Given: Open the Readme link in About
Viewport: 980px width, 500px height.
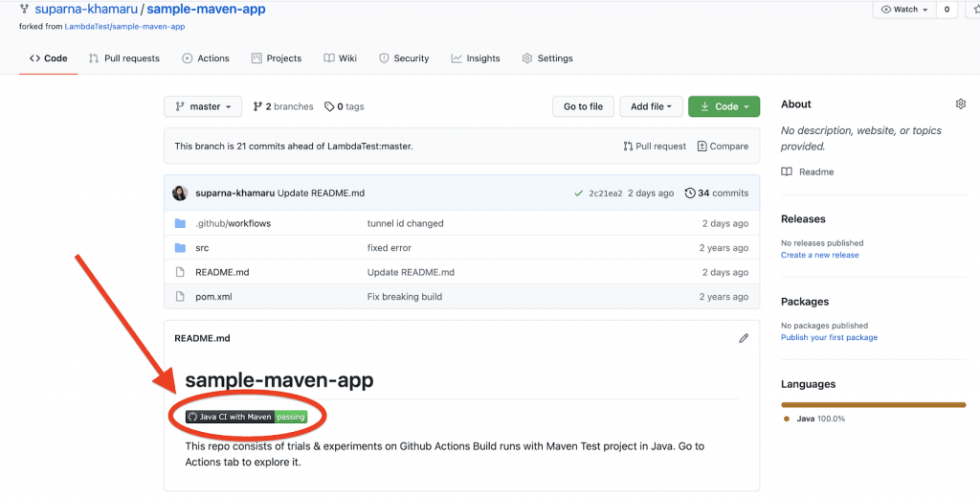Looking at the screenshot, I should click(808, 171).
